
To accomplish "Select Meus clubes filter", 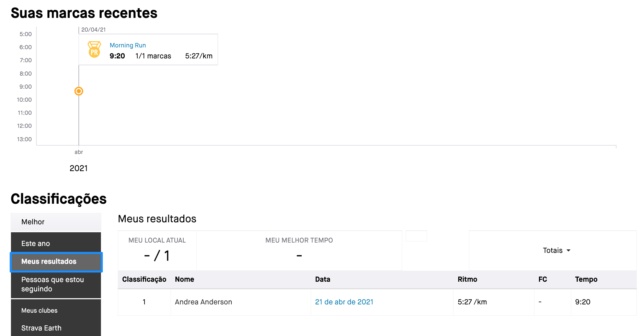I will tap(56, 310).
